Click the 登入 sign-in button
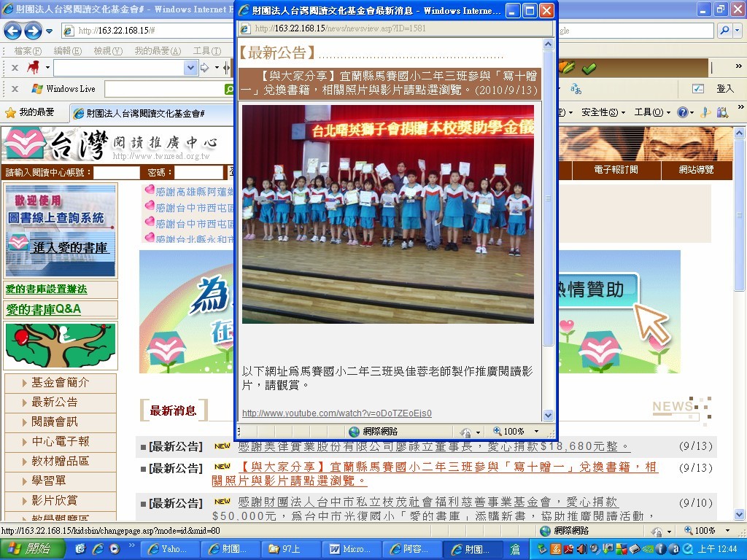The width and height of the screenshot is (747, 560). pyautogui.click(x=724, y=88)
